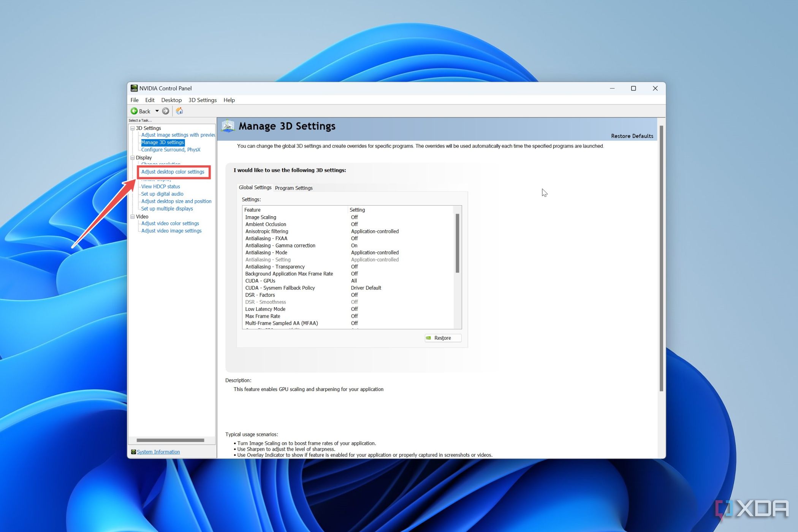Click the back navigation arrow icon

tap(134, 111)
